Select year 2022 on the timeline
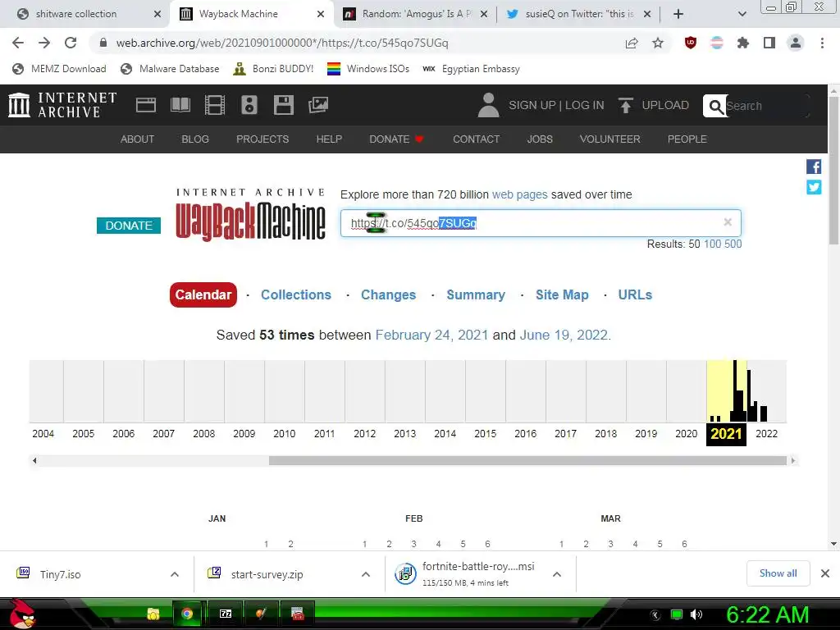Image resolution: width=840 pixels, height=630 pixels. click(x=766, y=434)
